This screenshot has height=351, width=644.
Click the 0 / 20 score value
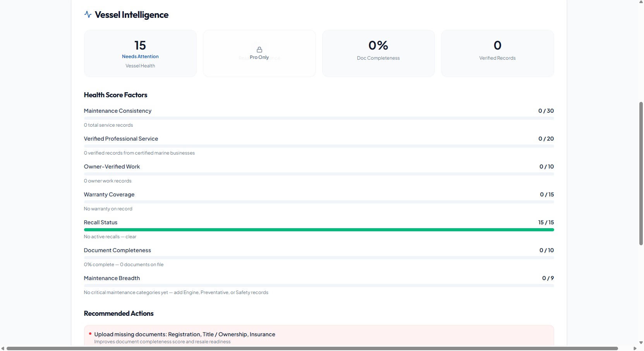click(x=546, y=139)
